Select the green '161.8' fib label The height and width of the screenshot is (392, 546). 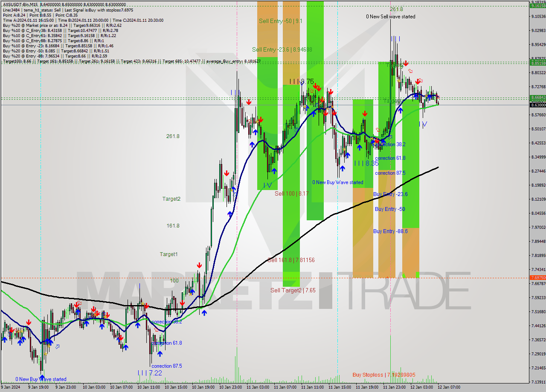point(173,226)
